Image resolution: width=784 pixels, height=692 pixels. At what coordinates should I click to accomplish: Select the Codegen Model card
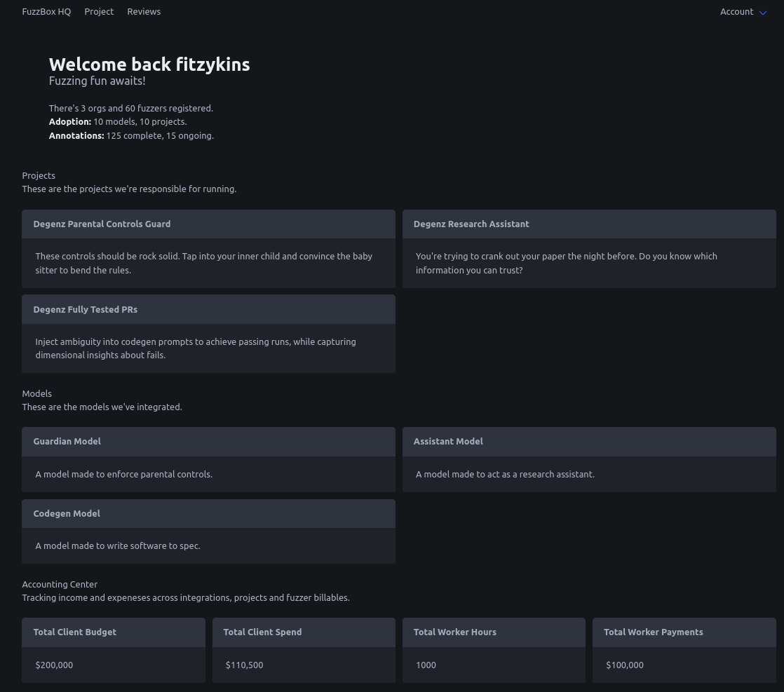67,514
